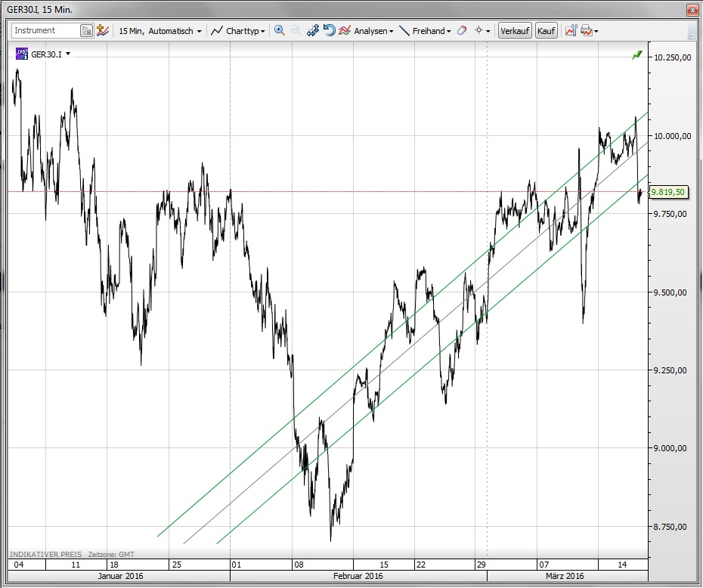Image resolution: width=703 pixels, height=588 pixels.
Task: Click the chart pan arrows icon
Action: pos(312,31)
